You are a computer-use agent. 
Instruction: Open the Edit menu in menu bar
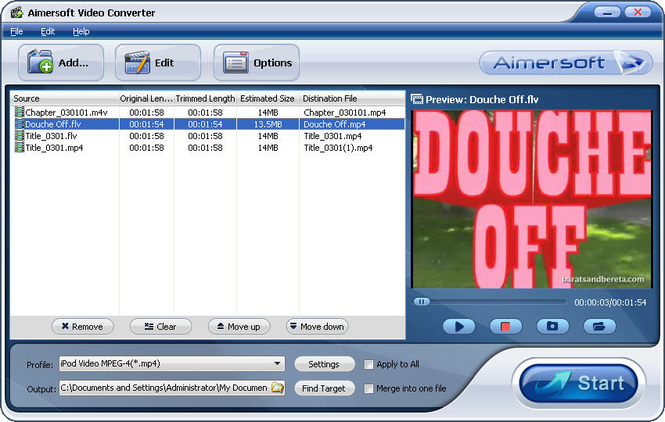click(48, 31)
